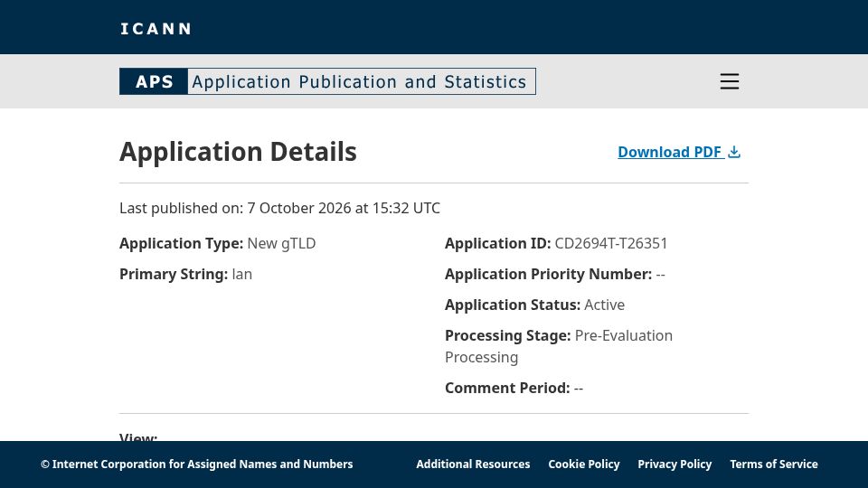Image resolution: width=868 pixels, height=488 pixels.
Task: Click the Comment Period label
Action: tap(507, 388)
